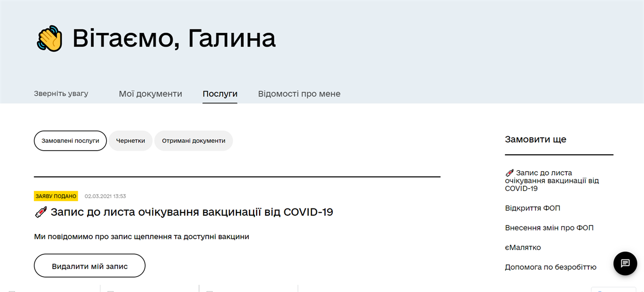Switch to the Мої документи tab

pyautogui.click(x=150, y=94)
